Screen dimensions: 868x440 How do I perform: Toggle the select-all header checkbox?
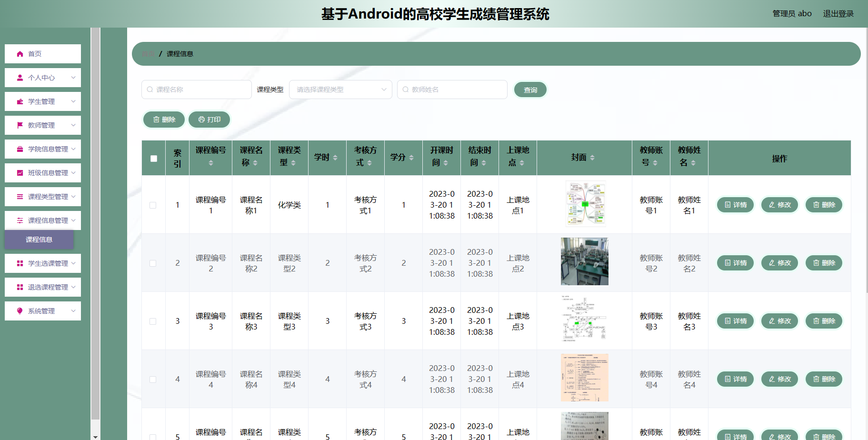coord(154,159)
